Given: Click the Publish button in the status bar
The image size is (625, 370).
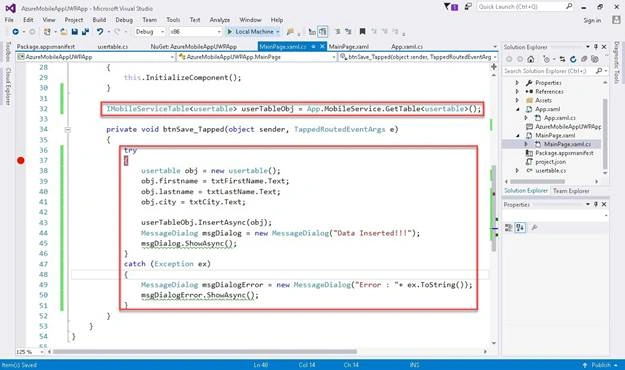Looking at the screenshot, I should tap(601, 365).
